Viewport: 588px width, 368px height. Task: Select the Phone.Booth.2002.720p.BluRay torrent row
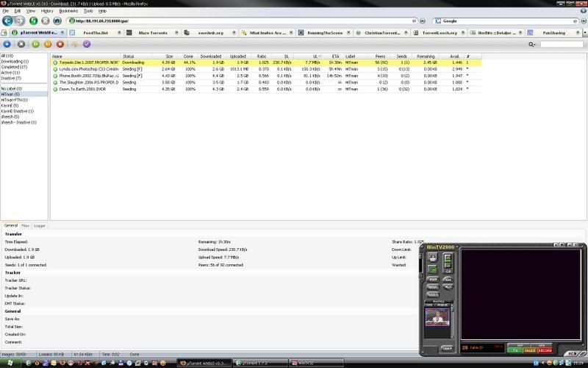(x=266, y=76)
